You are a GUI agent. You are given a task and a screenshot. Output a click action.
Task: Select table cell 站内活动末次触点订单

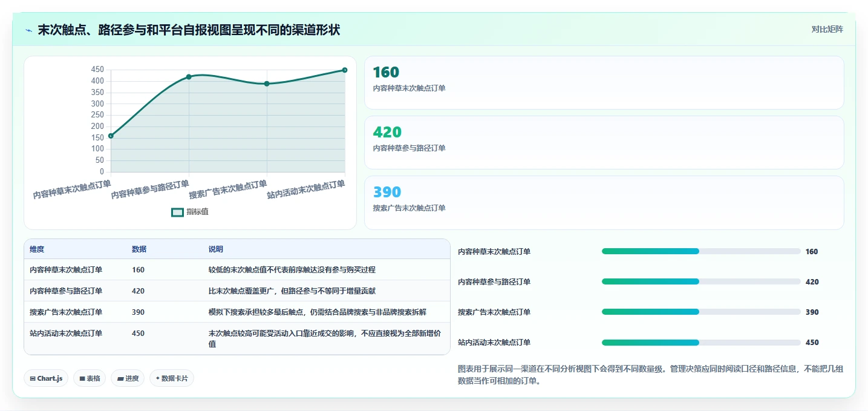[66, 334]
